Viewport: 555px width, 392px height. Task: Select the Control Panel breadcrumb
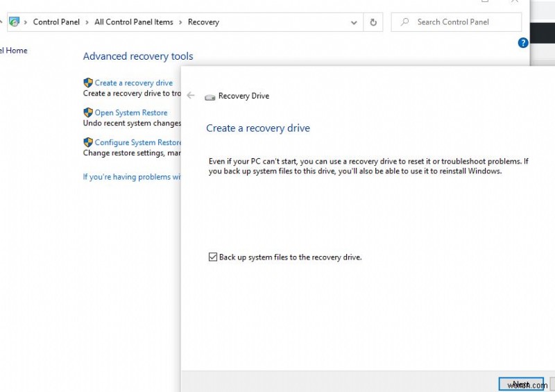(56, 22)
